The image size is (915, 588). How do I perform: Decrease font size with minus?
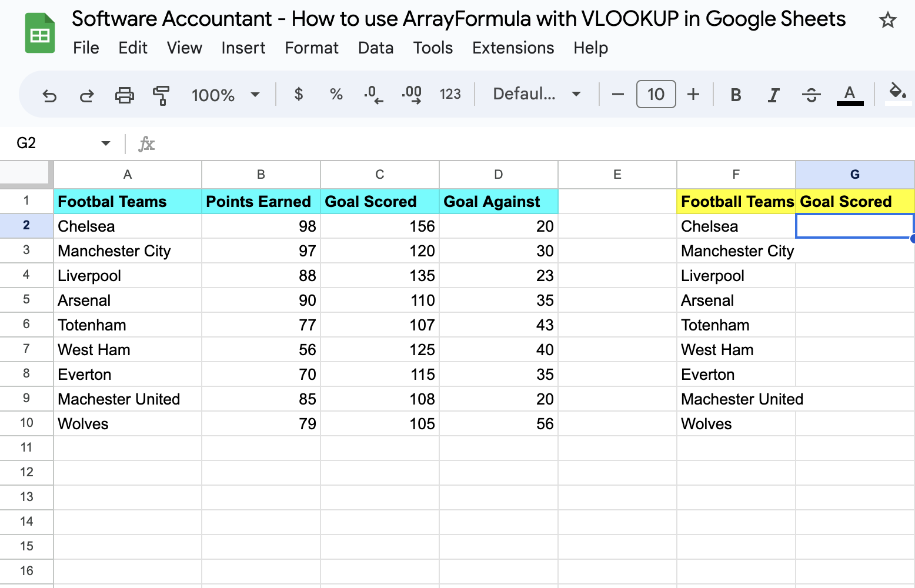coord(617,94)
